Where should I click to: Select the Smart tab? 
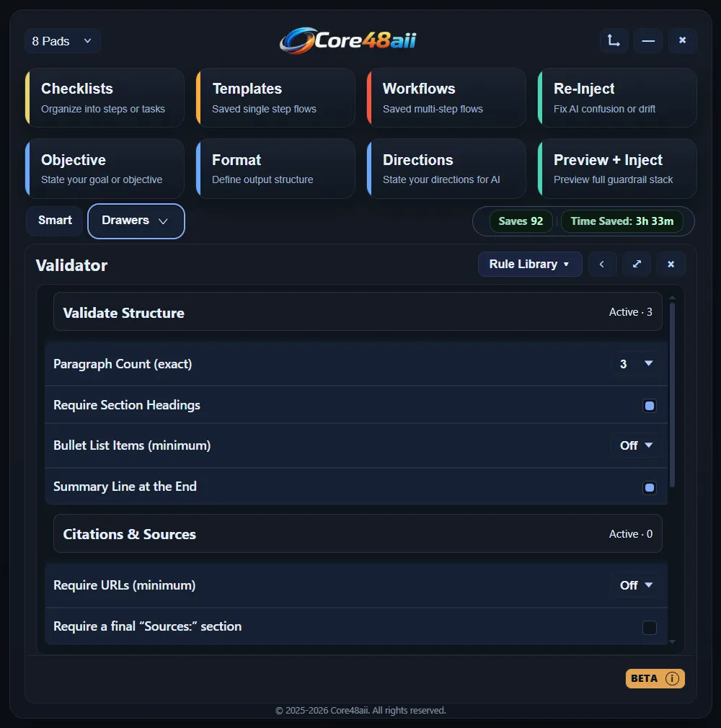pyautogui.click(x=54, y=221)
